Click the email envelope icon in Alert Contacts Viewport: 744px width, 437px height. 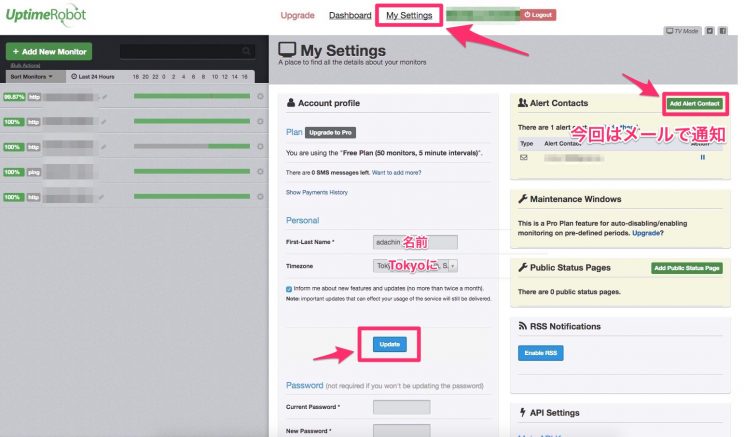coord(523,157)
